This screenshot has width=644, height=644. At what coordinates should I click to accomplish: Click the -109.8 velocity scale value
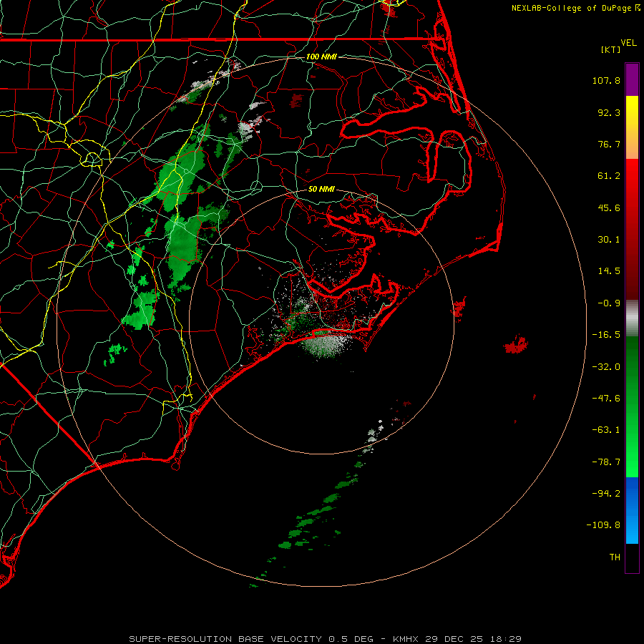603,525
